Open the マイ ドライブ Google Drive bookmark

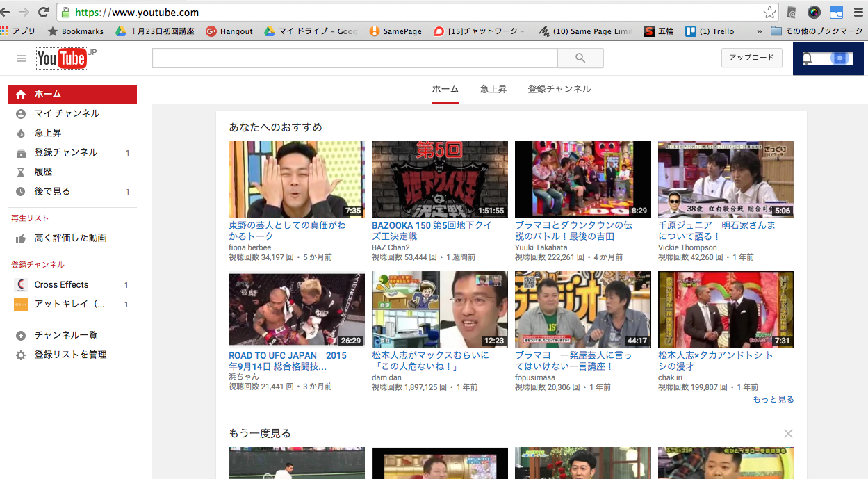[x=311, y=31]
